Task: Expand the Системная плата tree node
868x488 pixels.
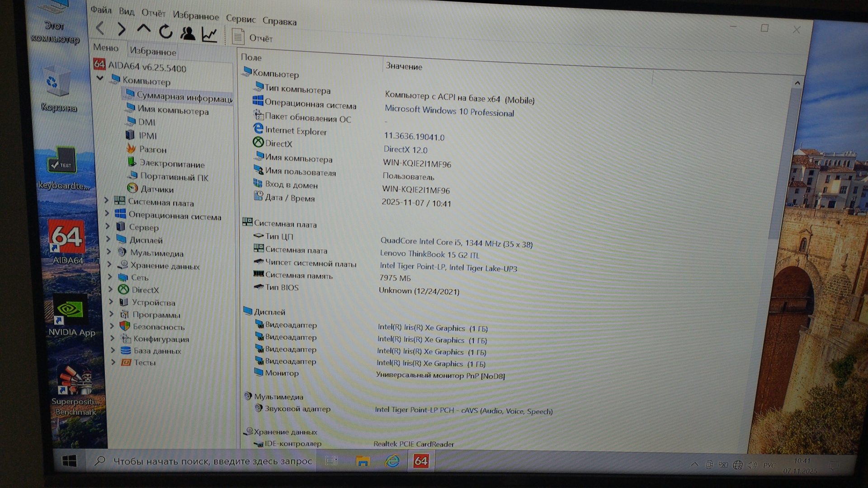Action: point(106,200)
